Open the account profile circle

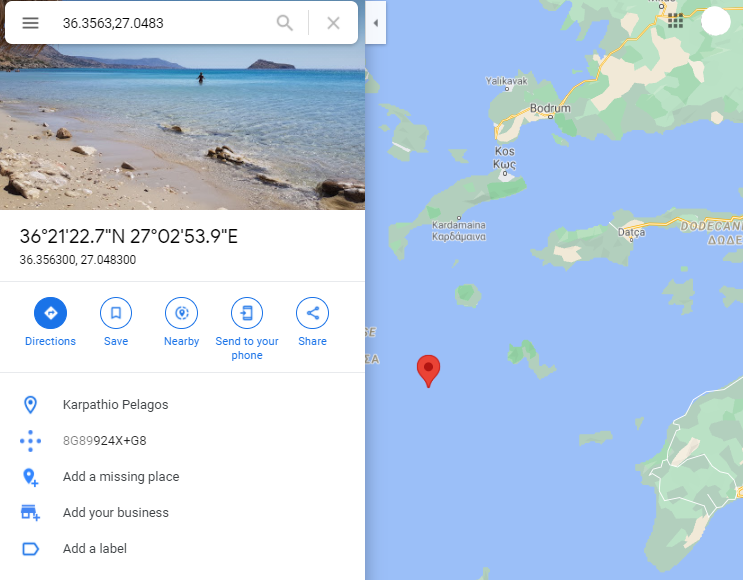tap(716, 21)
